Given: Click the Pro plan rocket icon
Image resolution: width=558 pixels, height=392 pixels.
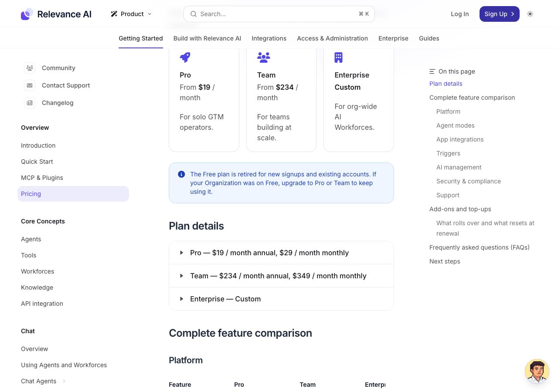Looking at the screenshot, I should [x=185, y=57].
